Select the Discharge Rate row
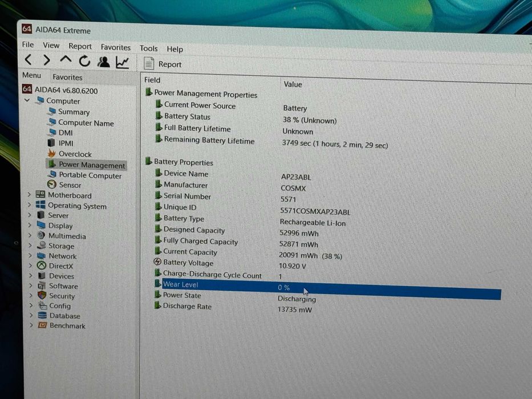This screenshot has width=532, height=399. [233, 308]
